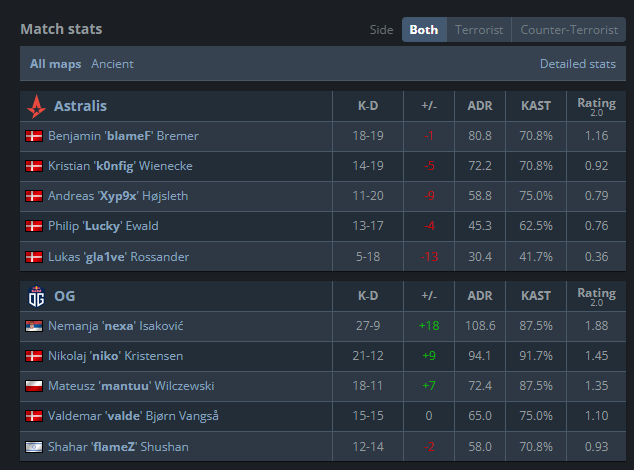Click the OG team logo icon
The width and height of the screenshot is (634, 470).
click(x=36, y=296)
